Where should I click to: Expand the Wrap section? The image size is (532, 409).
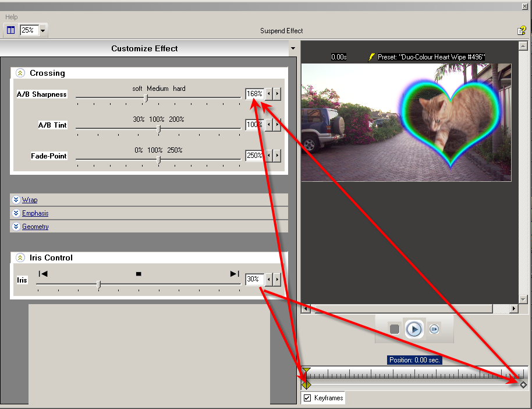30,200
